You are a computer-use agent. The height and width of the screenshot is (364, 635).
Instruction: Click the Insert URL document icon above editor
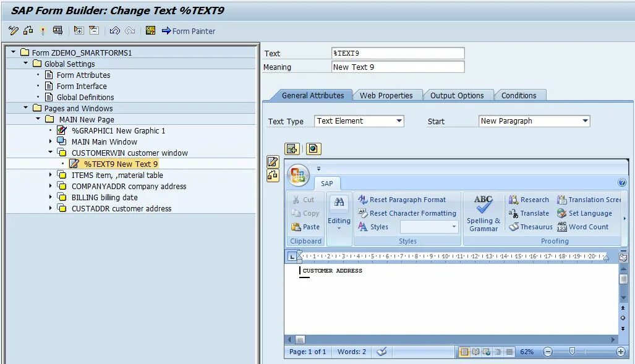313,148
